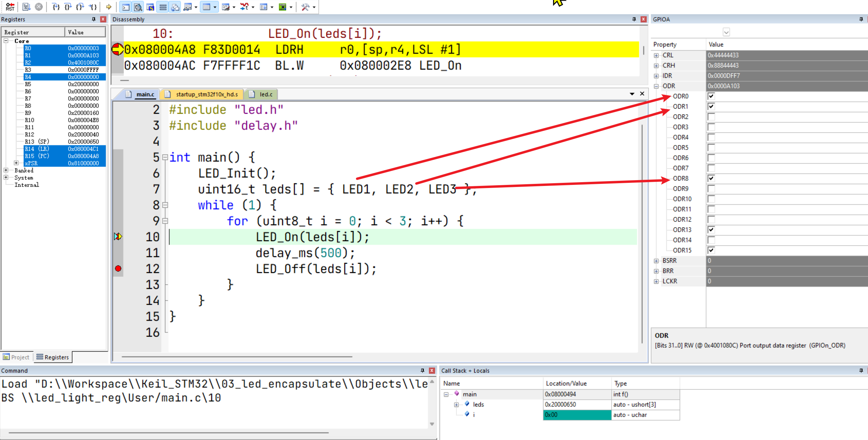The height and width of the screenshot is (440, 868).
Task: Open the Memory windows dropdown arrow
Action: pyautogui.click(x=215, y=7)
